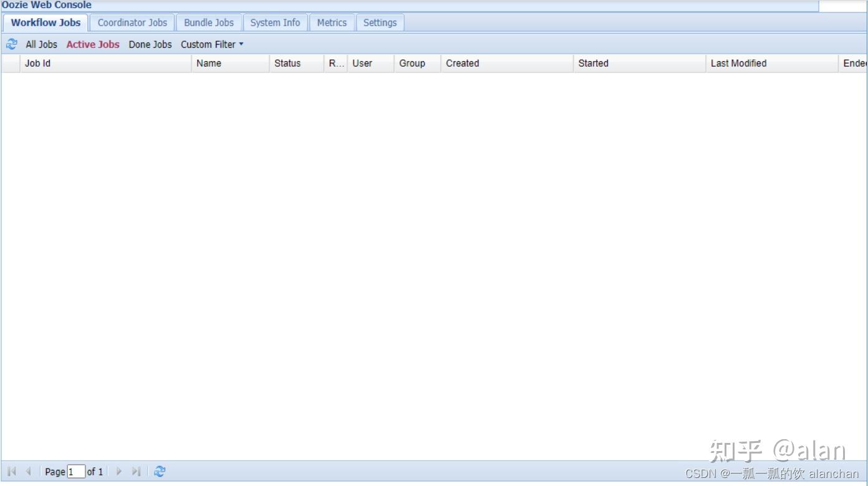
Task: Open the Settings tab
Action: [x=380, y=22]
